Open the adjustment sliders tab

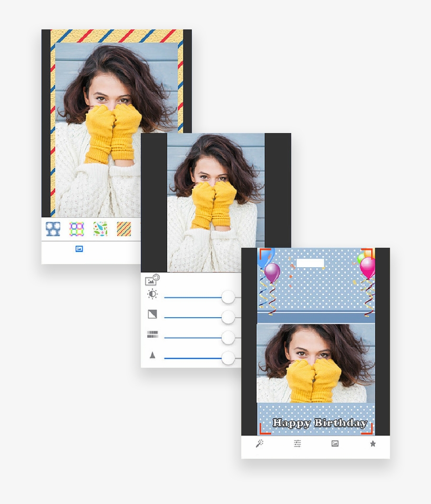click(x=297, y=444)
